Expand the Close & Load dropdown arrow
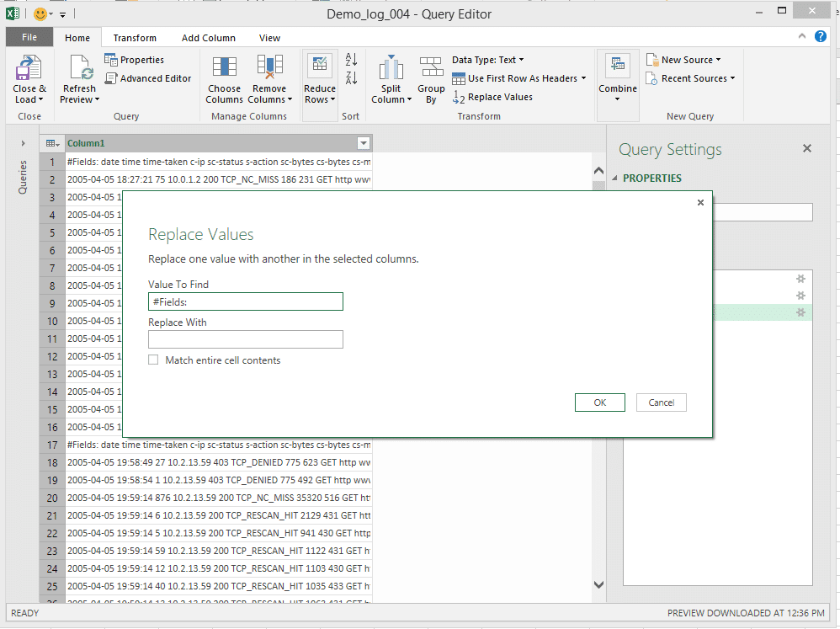Image resolution: width=840 pixels, height=629 pixels. [40, 99]
